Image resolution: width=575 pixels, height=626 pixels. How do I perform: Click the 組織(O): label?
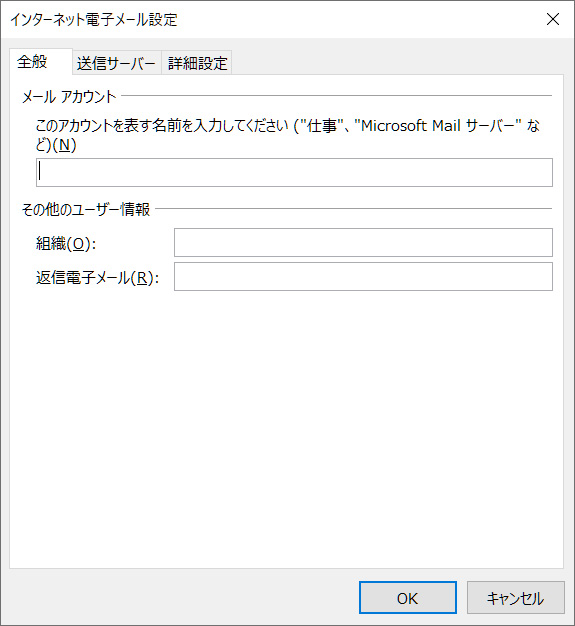(x=66, y=243)
